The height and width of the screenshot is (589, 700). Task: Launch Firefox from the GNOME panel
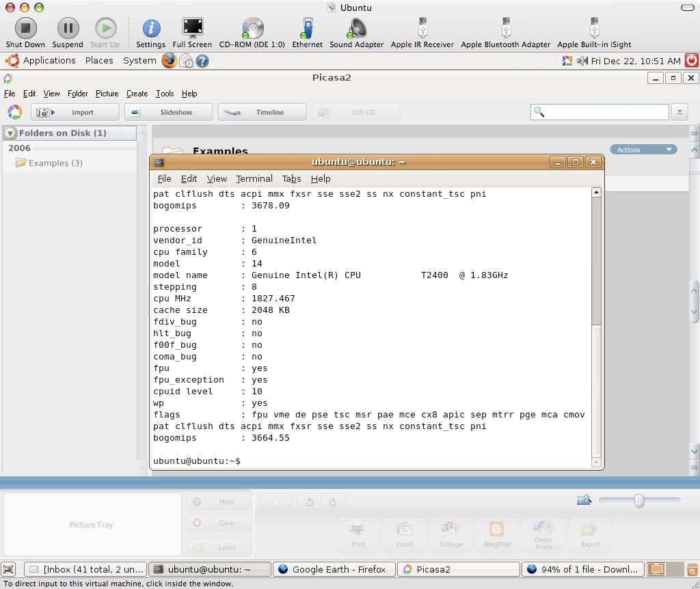170,61
